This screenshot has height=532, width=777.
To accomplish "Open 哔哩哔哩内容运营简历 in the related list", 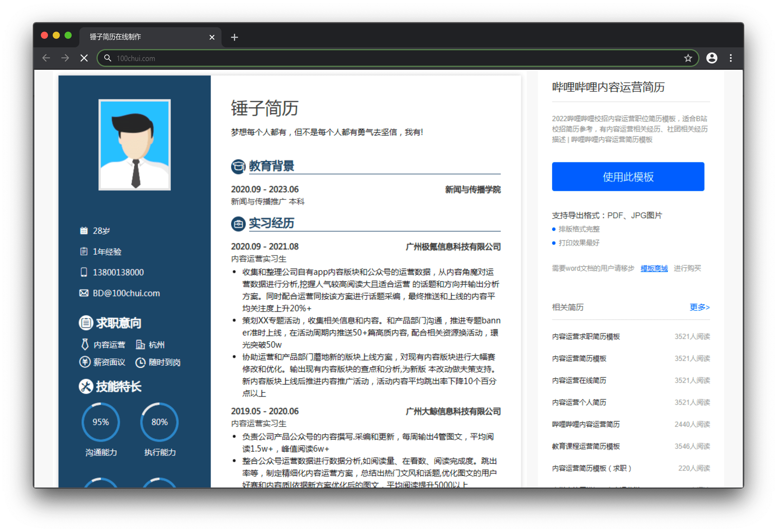I will pyautogui.click(x=586, y=424).
